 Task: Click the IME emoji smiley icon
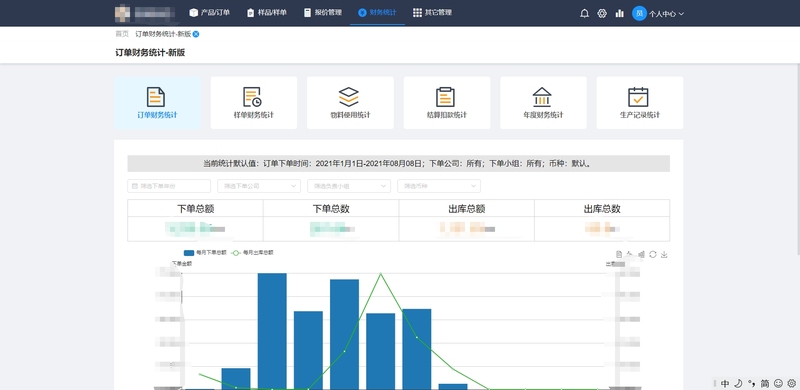click(x=778, y=383)
